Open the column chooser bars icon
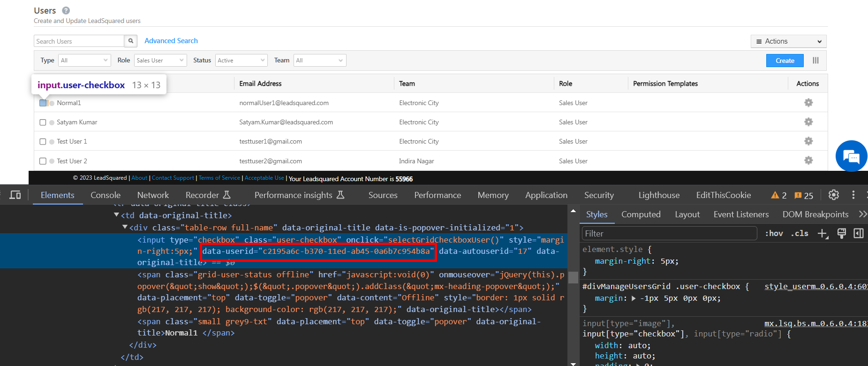 (815, 61)
